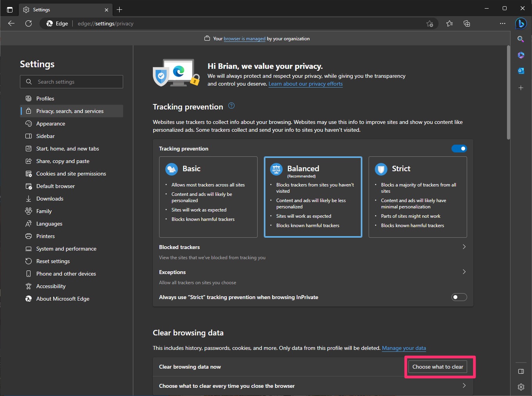Go to Cookies and site permissions
Image resolution: width=532 pixels, height=396 pixels.
71,174
